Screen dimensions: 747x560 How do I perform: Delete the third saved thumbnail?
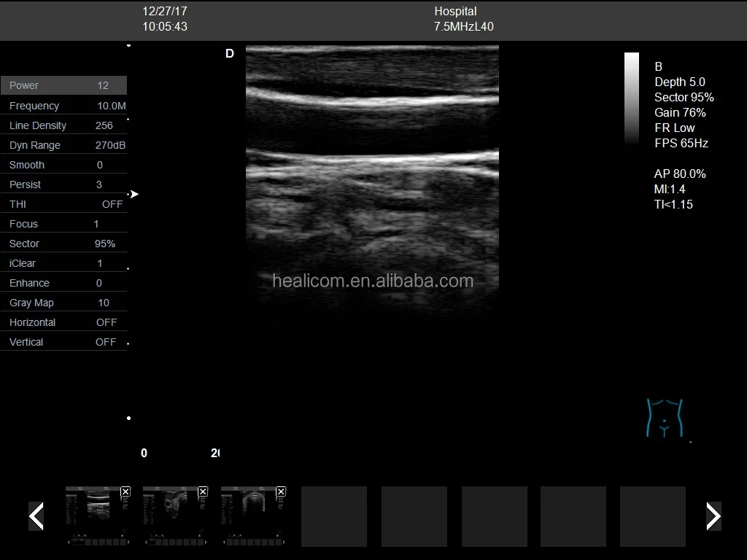281,491
